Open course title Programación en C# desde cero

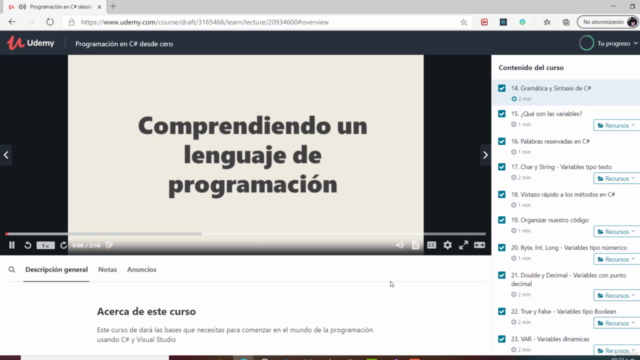tap(124, 44)
